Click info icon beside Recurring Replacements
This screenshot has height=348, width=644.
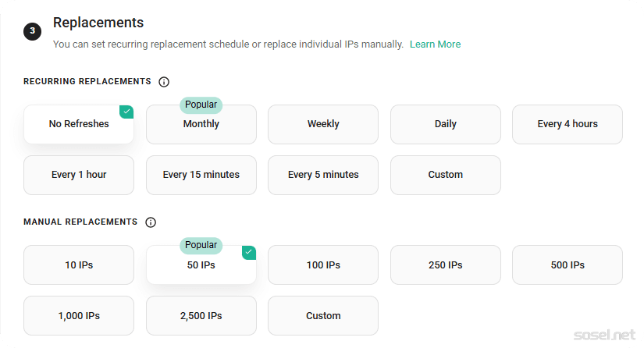164,82
